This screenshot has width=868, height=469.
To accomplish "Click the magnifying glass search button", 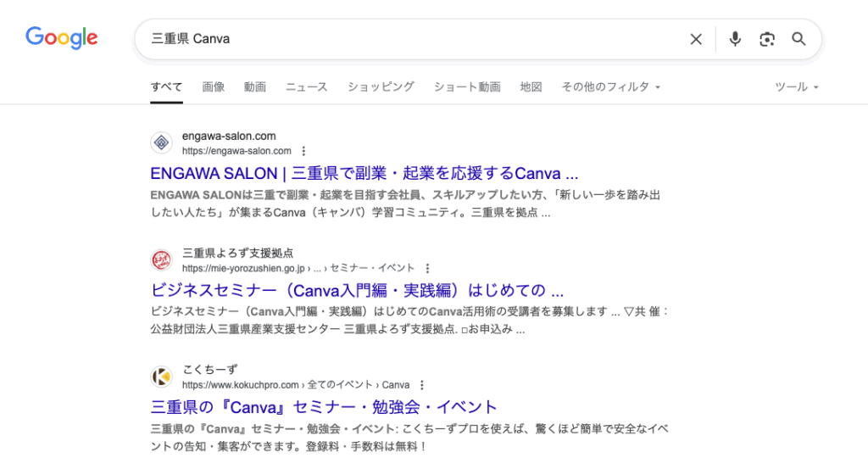I will point(798,39).
